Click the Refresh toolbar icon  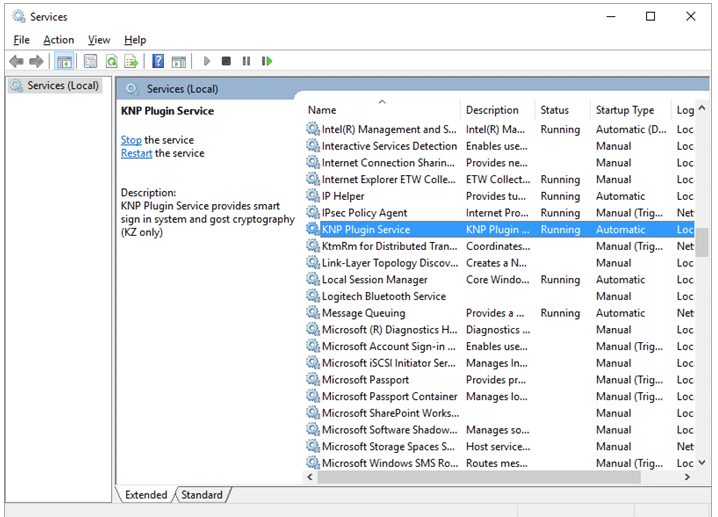(112, 61)
